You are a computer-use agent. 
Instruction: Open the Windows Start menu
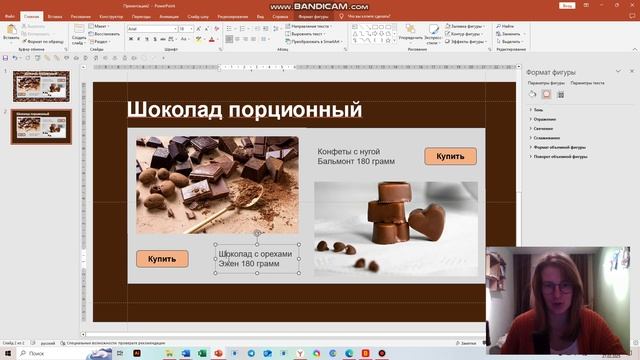(x=8, y=353)
